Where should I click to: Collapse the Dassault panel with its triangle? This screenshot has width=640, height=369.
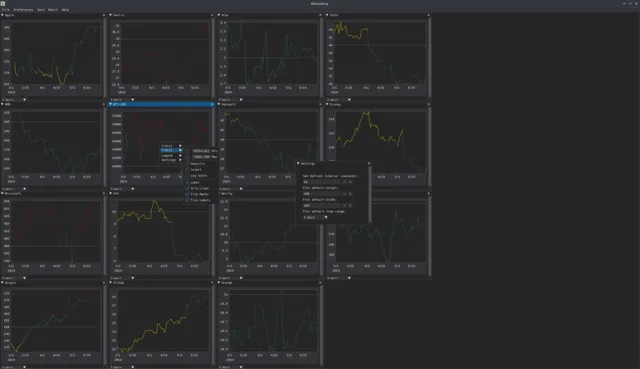(219, 104)
